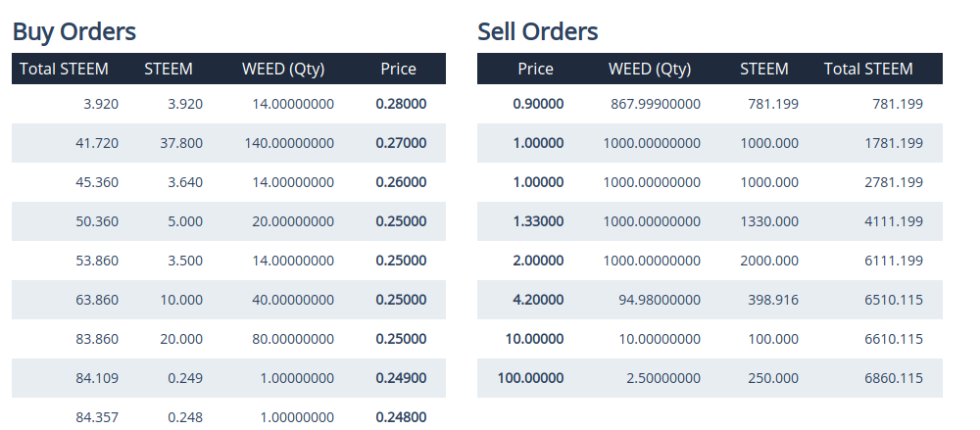Click the 0.28000 buy order price
Viewport: 980px width, 430px height.
(x=401, y=104)
